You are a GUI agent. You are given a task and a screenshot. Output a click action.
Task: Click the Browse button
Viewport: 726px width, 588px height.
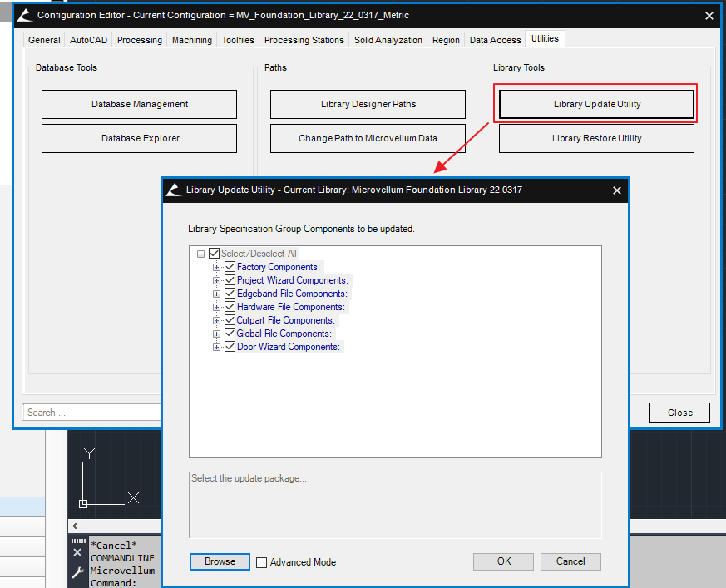pos(220,561)
